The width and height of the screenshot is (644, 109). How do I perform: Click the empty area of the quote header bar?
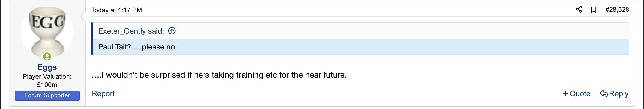coord(401,31)
